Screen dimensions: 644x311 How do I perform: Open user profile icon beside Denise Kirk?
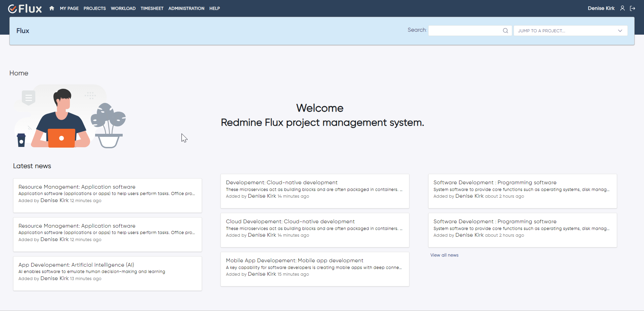click(622, 8)
